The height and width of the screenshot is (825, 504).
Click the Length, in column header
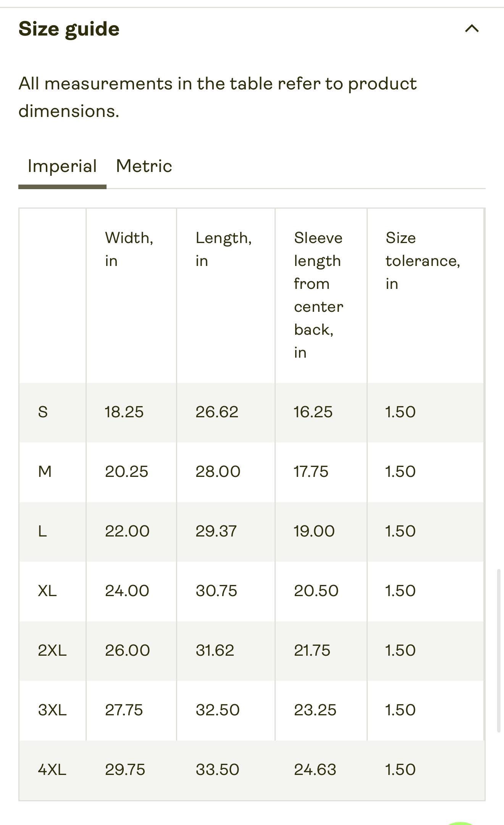tap(224, 249)
